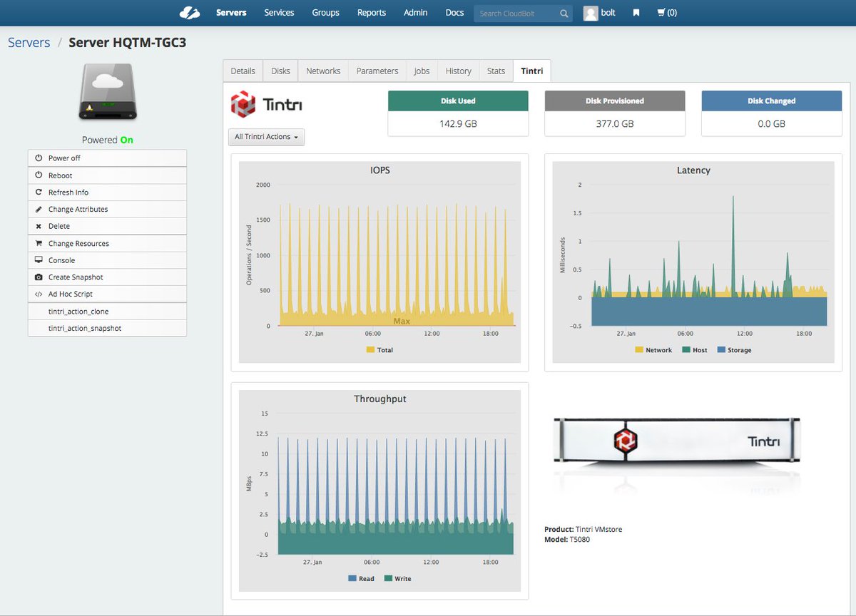Switch to the Stats tab
The image size is (856, 616).
coord(496,71)
